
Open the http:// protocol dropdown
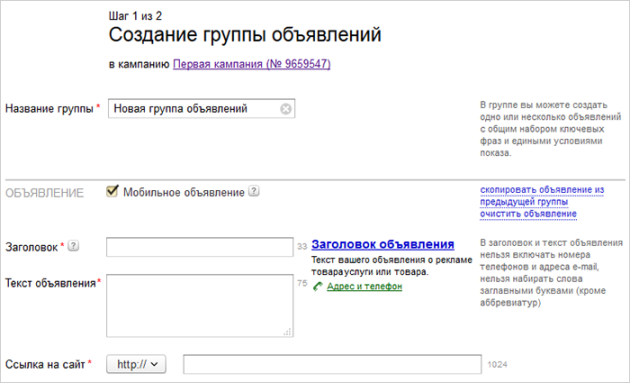coord(136,364)
